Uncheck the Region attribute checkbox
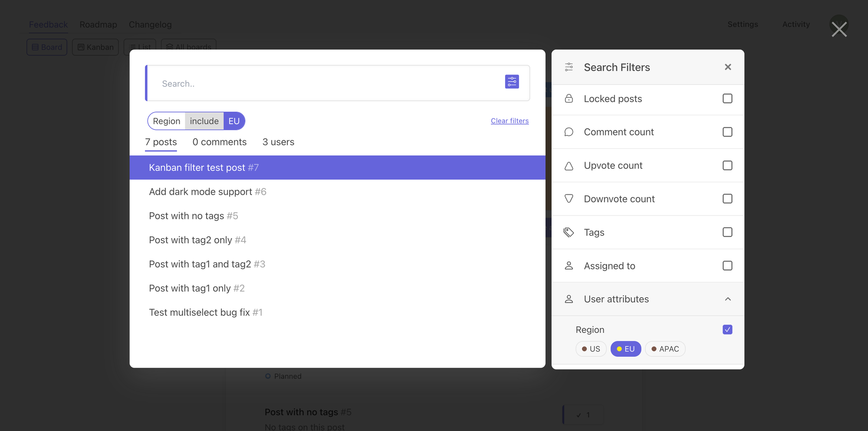Screen dimensions: 868x431 click(x=727, y=329)
